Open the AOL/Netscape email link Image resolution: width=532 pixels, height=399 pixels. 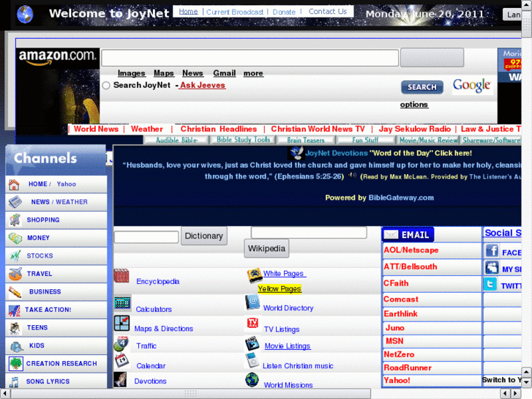click(x=411, y=250)
